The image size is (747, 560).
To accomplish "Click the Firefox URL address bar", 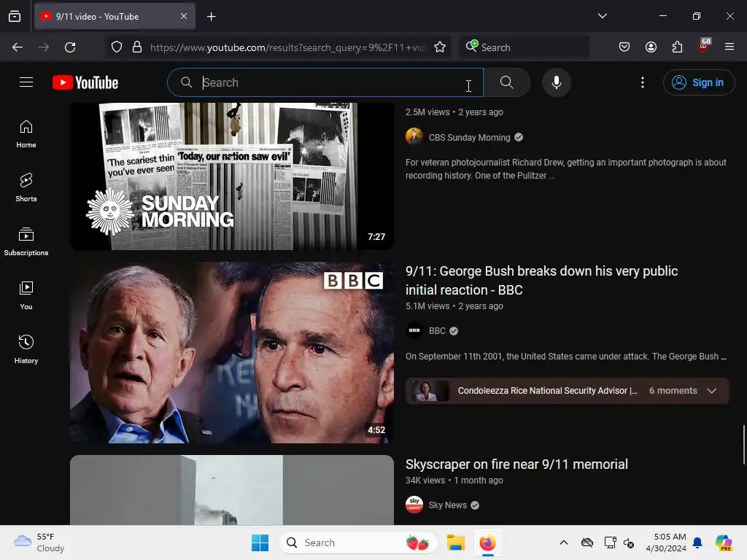I will (288, 47).
